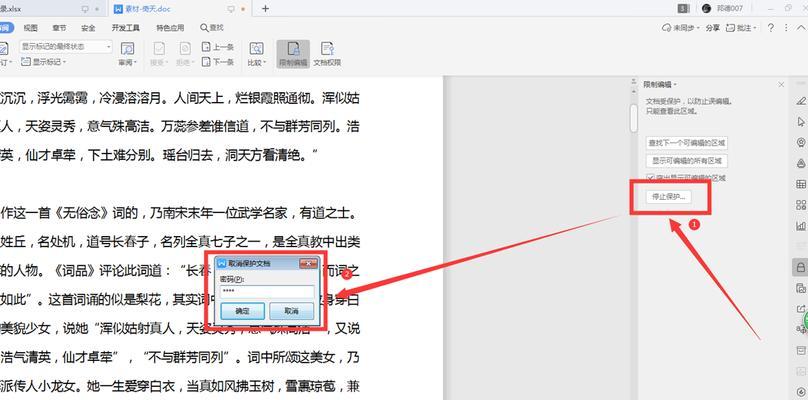Viewport: 808px width, 400px height.
Task: Open the 视图 ribbon tab
Action: 30,28
